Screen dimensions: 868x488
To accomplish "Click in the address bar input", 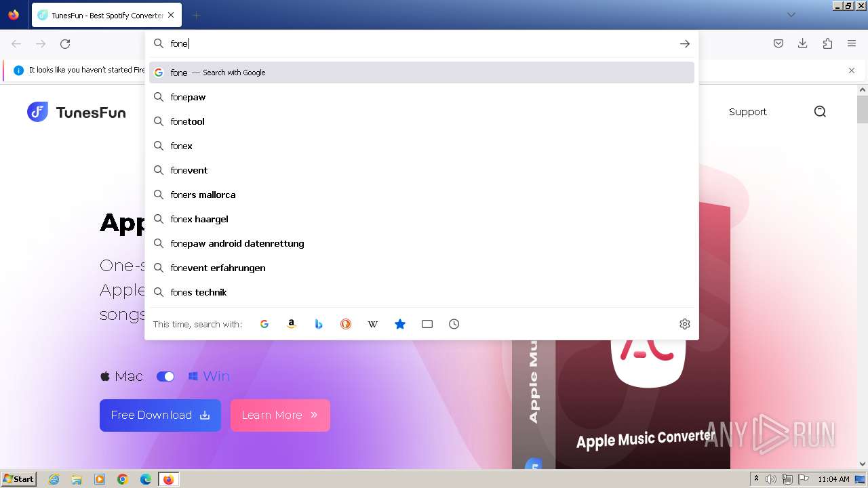I will [x=420, y=43].
